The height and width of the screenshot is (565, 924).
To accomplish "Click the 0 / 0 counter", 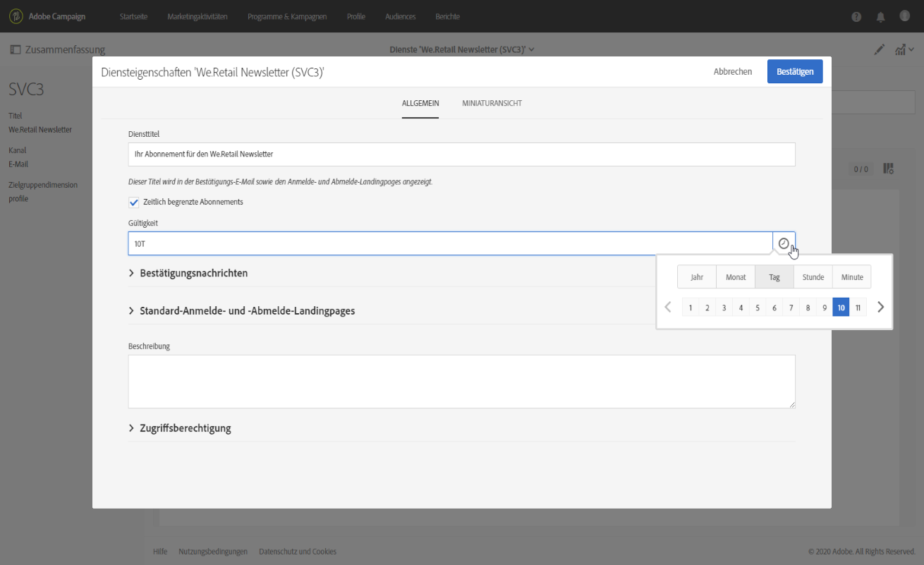I will (861, 169).
